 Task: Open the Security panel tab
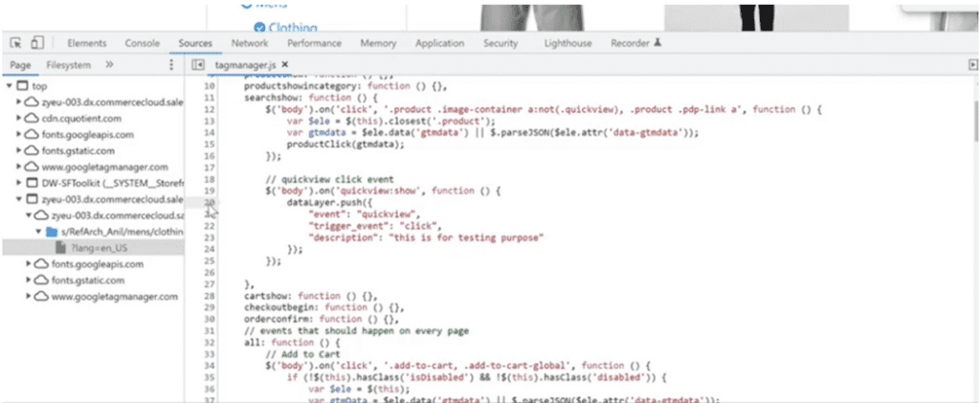click(500, 43)
